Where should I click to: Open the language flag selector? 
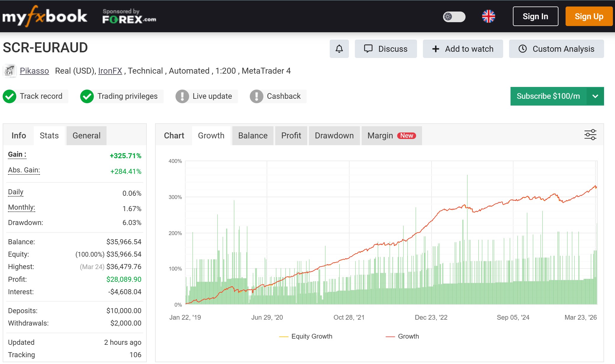(489, 16)
